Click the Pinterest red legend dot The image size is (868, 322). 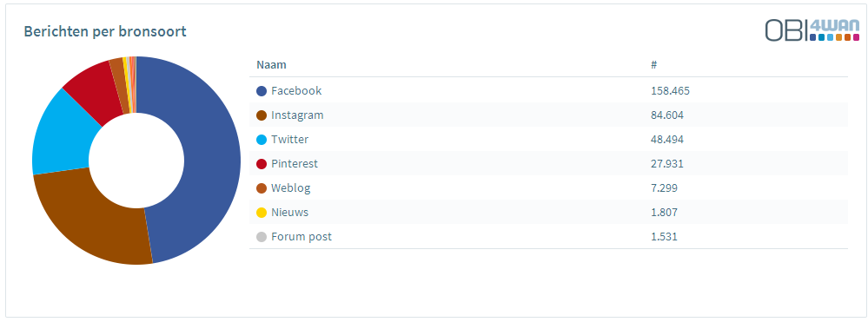(262, 164)
